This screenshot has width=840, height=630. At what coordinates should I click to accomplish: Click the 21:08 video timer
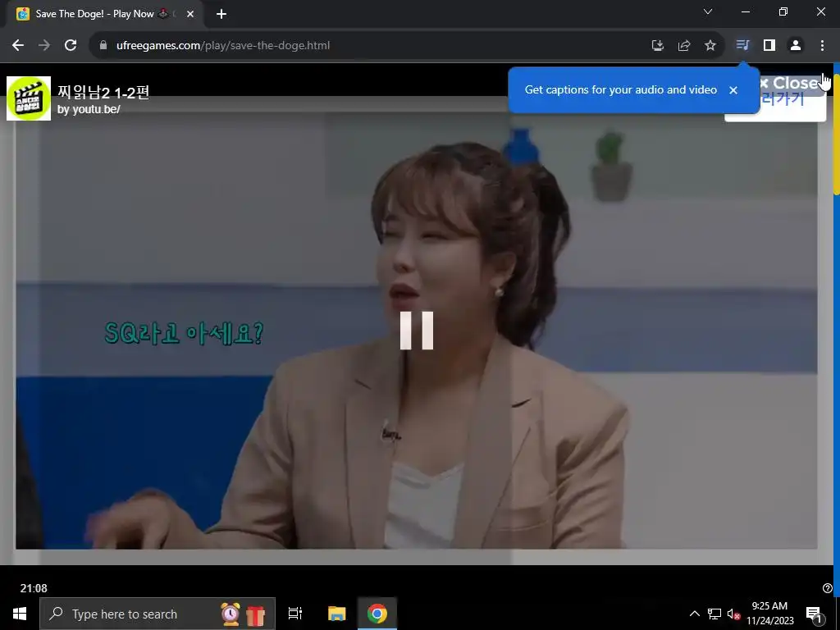point(34,588)
